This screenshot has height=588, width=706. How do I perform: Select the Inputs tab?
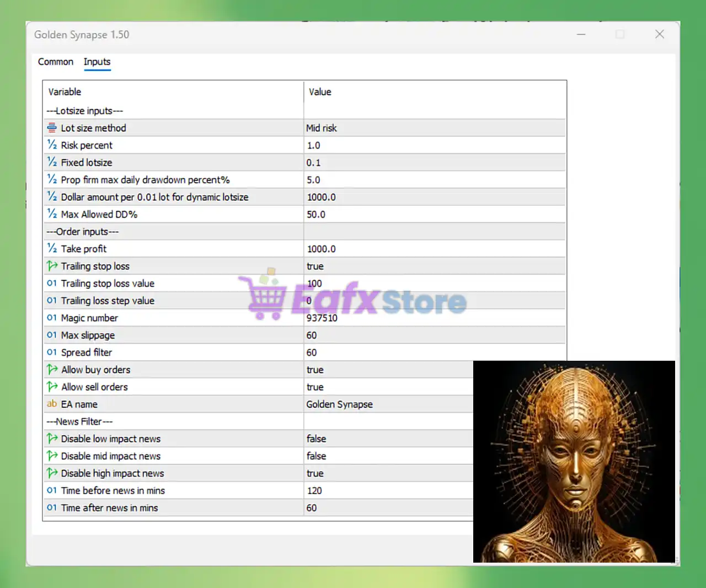click(97, 62)
